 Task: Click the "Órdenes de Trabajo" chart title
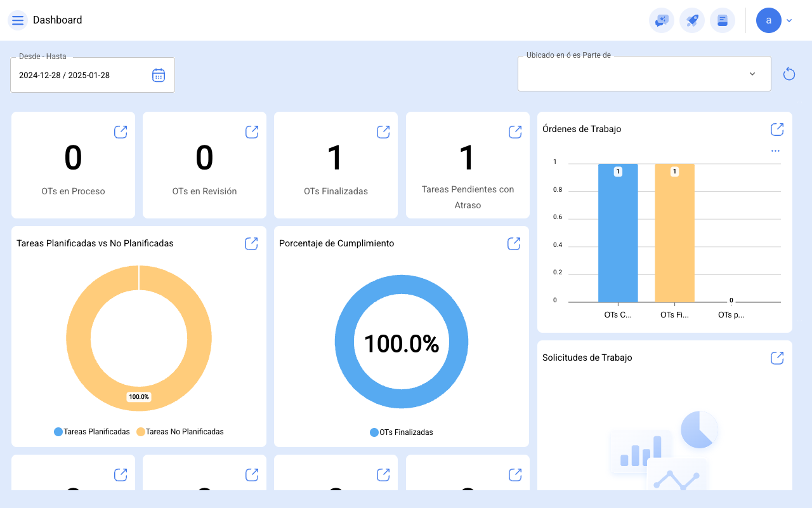(x=582, y=129)
